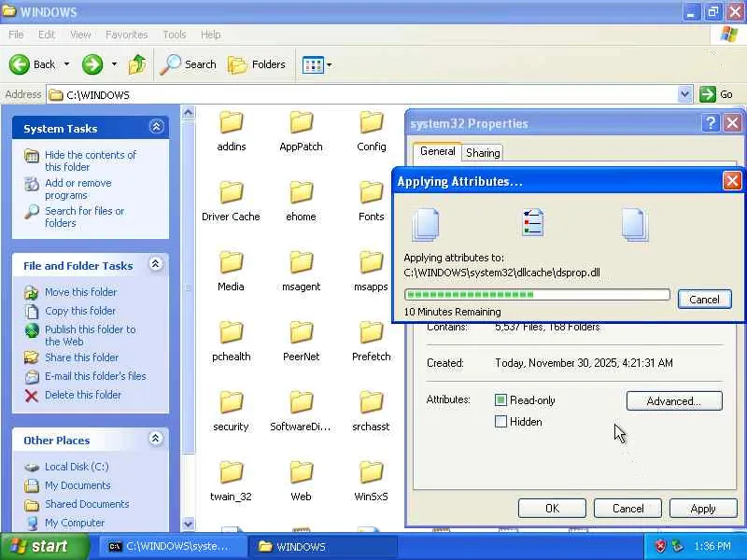This screenshot has height=560, width=747.
Task: Click the Views icon in toolbar
Action: (313, 64)
